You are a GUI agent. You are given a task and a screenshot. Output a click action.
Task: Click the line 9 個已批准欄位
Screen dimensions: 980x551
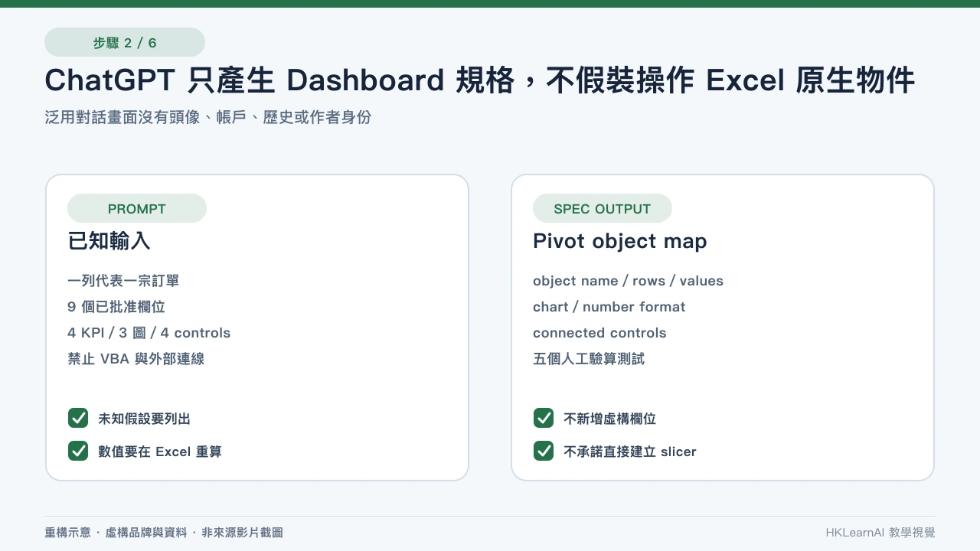click(116, 307)
